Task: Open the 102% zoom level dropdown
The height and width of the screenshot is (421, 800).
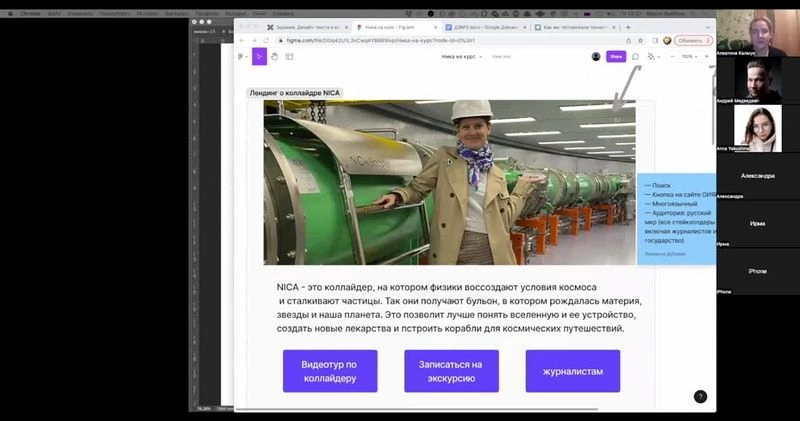Action: [689, 57]
